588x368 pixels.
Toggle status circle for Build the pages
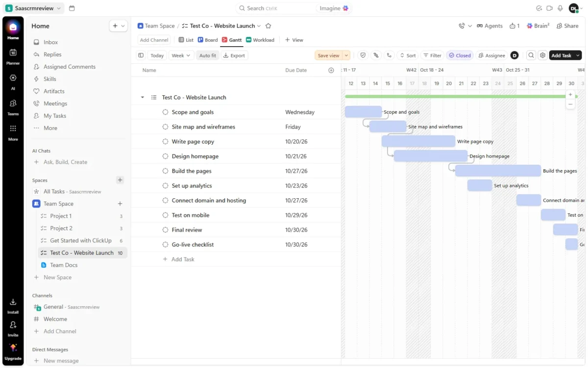pos(166,171)
